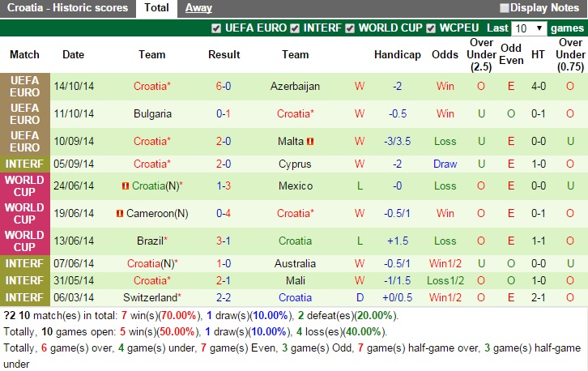Click the red card icon beside Croatia(N) vs Mexico
Viewport: 588px width, 371px height.
[126, 186]
